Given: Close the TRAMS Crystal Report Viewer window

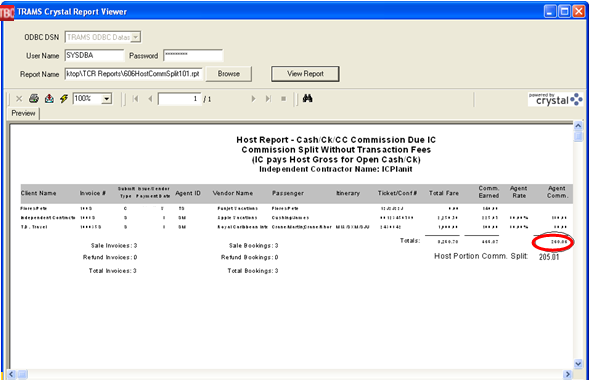Looking at the screenshot, I should pyautogui.click(x=578, y=11).
